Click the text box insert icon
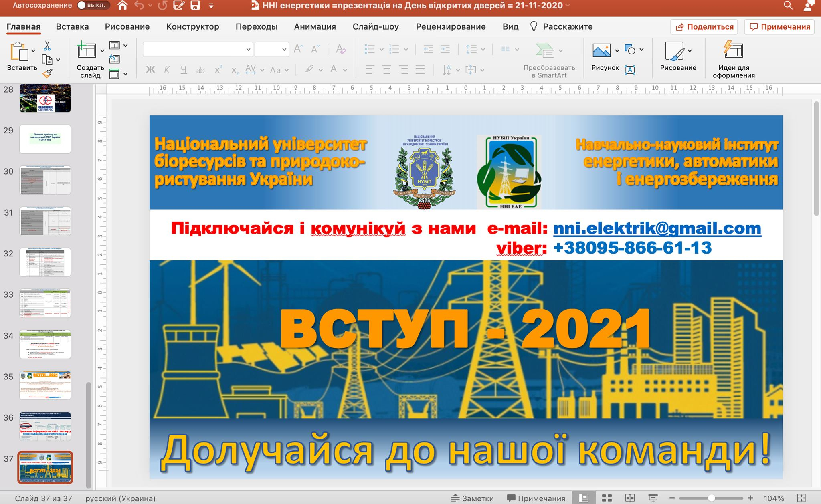The height and width of the screenshot is (504, 821). click(x=630, y=70)
